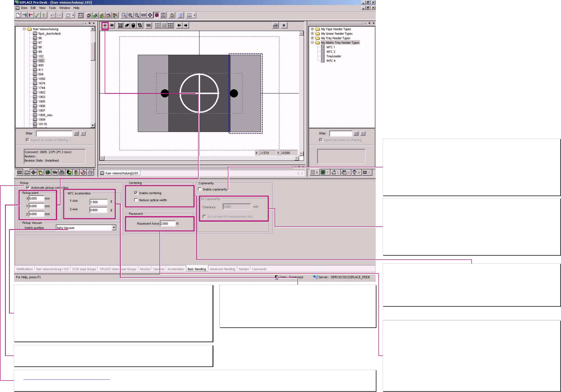
Task: Switch to the Advanced Handling tab
Action: tap(222, 269)
